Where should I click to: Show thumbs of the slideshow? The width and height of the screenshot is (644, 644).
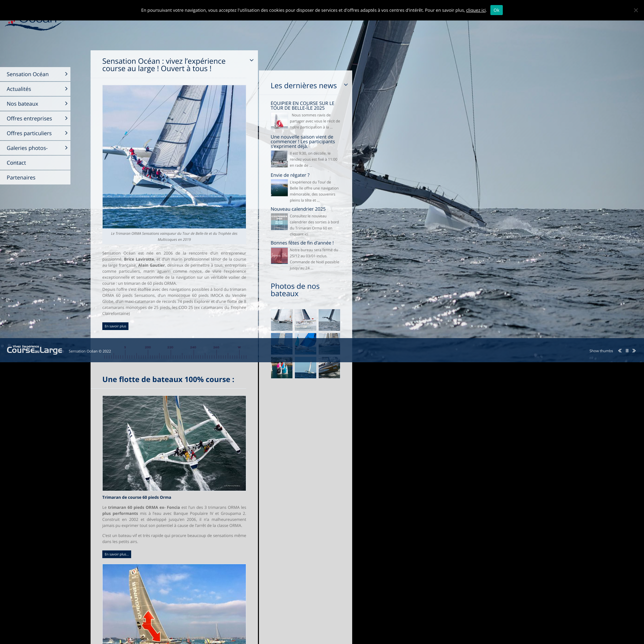coord(601,351)
